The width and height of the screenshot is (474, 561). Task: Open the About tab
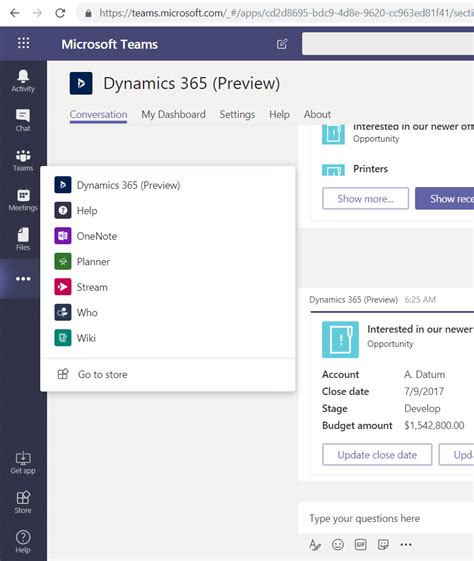[317, 114]
